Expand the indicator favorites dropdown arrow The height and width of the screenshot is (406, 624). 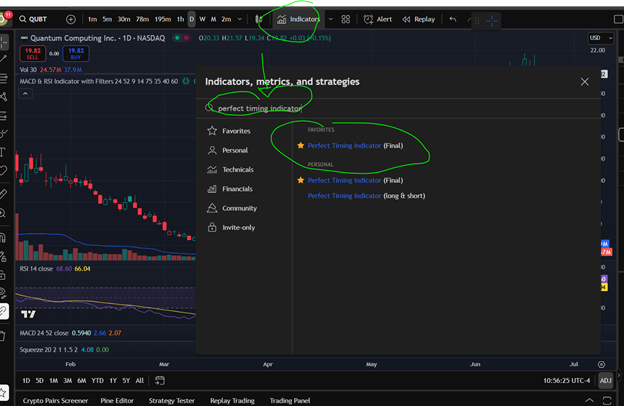[330, 19]
